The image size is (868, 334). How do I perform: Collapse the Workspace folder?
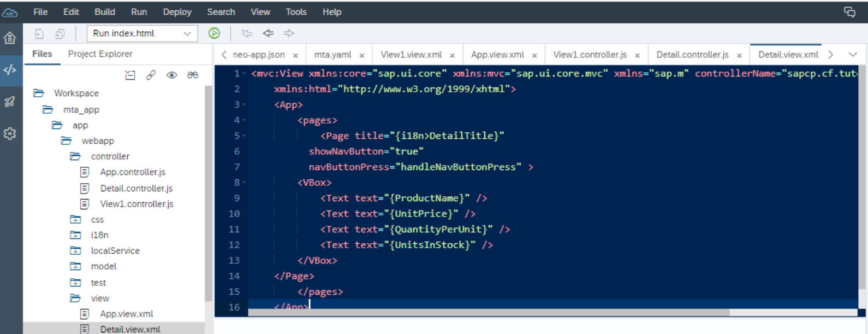point(39,93)
